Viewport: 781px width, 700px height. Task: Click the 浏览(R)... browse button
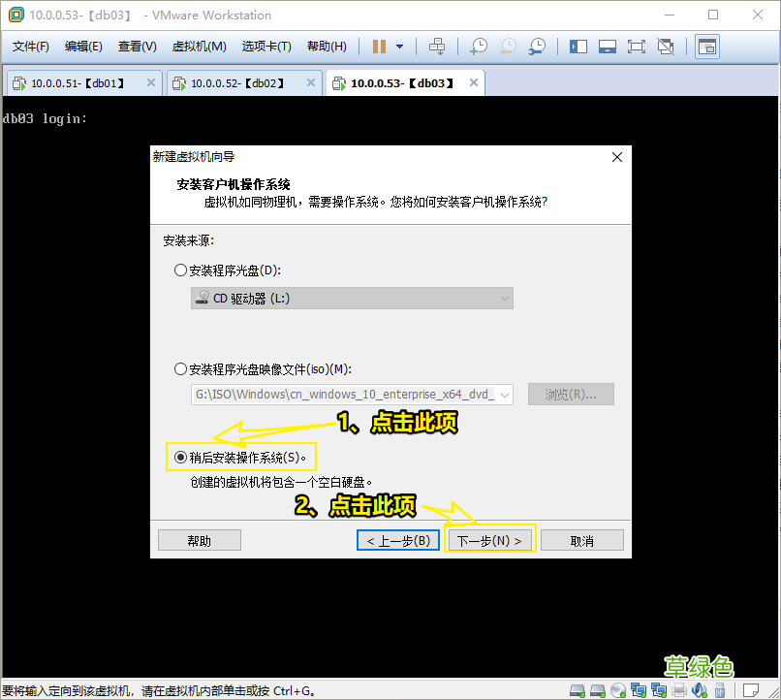[571, 395]
